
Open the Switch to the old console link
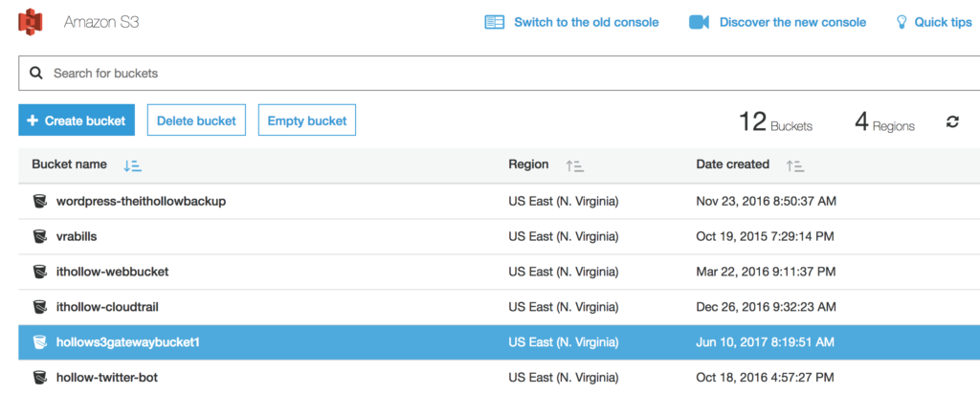click(x=586, y=22)
